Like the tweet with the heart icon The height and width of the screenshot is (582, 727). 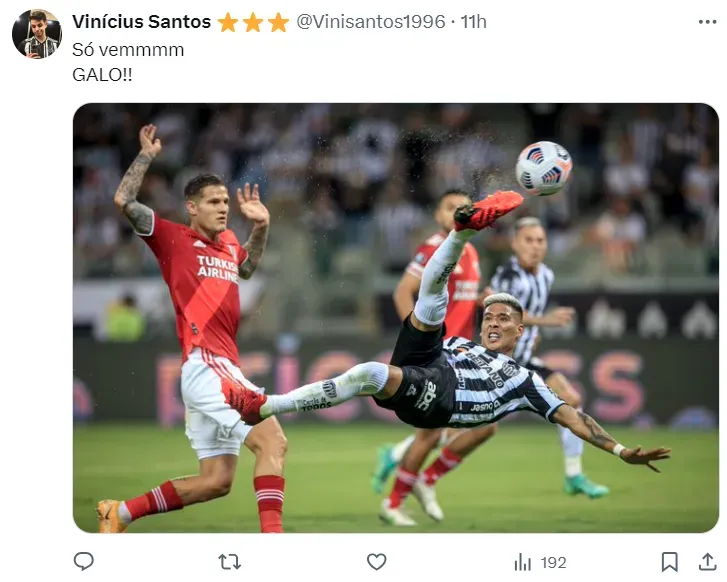point(376,562)
